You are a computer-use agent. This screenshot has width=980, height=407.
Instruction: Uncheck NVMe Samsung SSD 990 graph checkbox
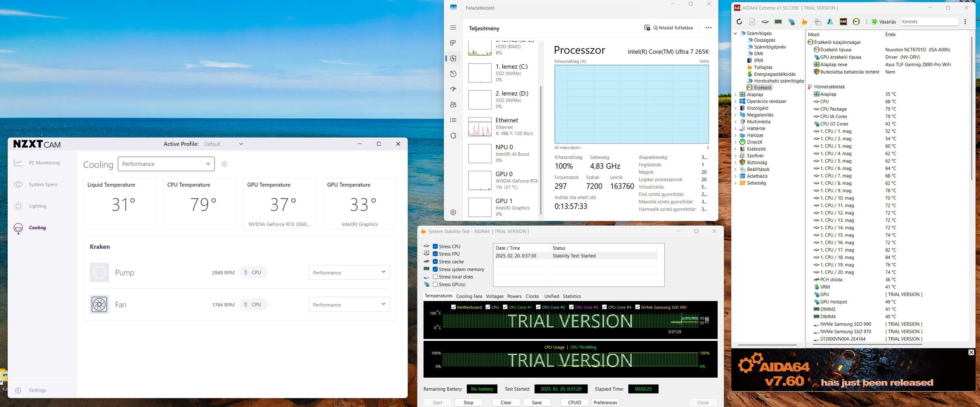[637, 307]
